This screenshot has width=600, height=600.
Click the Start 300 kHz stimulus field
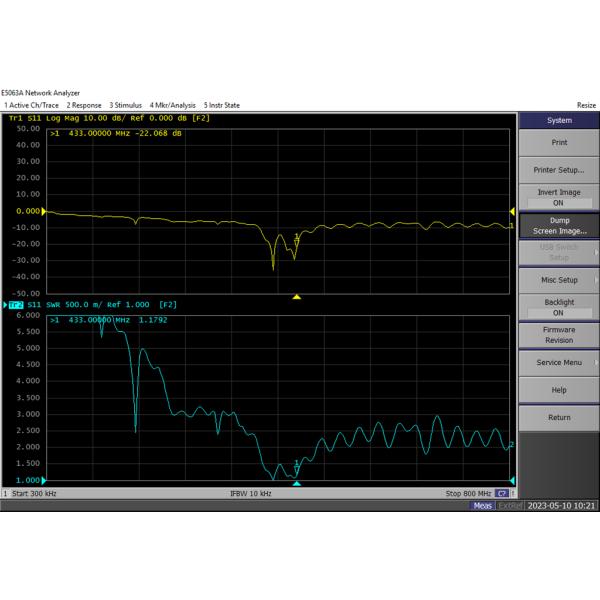tap(33, 494)
